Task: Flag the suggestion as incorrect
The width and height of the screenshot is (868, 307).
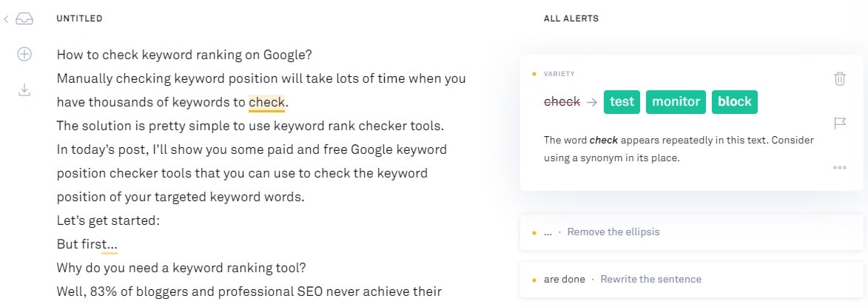Action: point(840,123)
